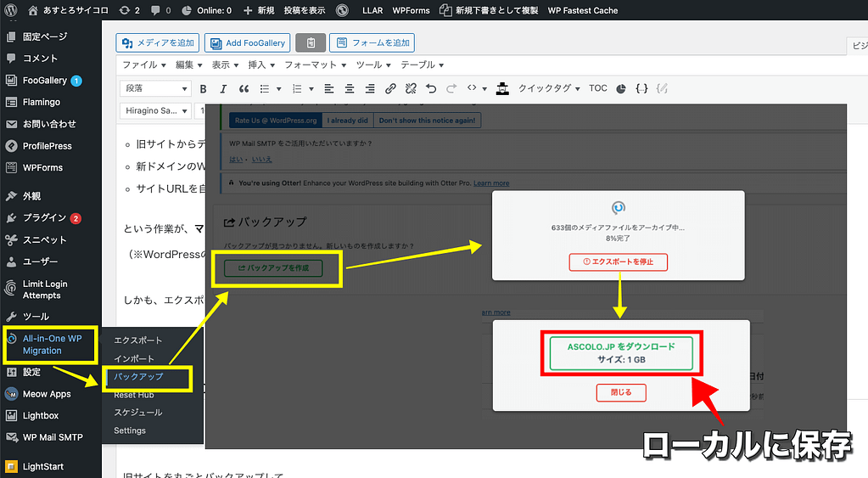The height and width of the screenshot is (478, 868).
Task: Click the WordPress logo in admin bar
Action: (11, 10)
